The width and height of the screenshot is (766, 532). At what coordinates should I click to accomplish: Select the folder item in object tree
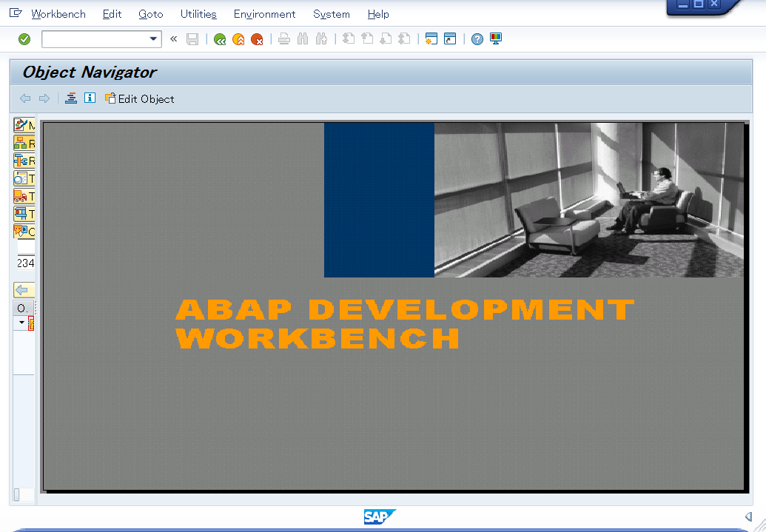[31, 323]
